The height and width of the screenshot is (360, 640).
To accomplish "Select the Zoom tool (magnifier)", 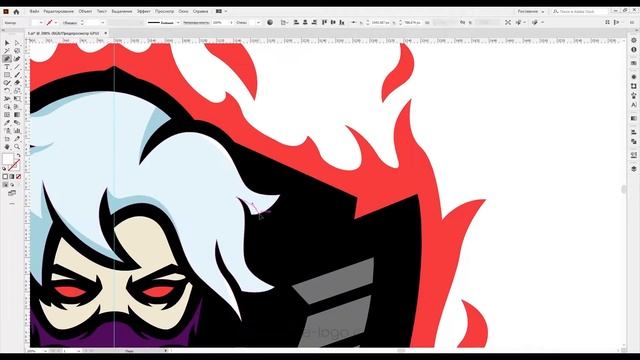I will 17,147.
